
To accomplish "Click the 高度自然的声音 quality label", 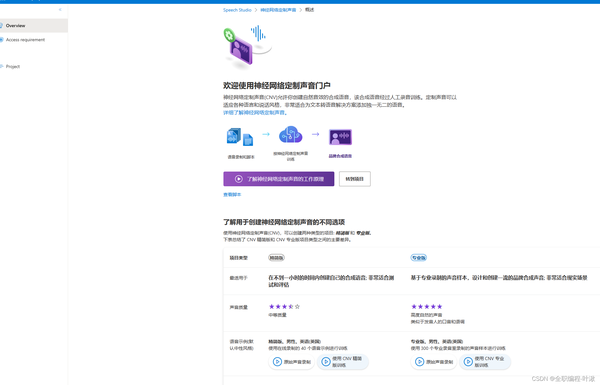I will coord(426,315).
